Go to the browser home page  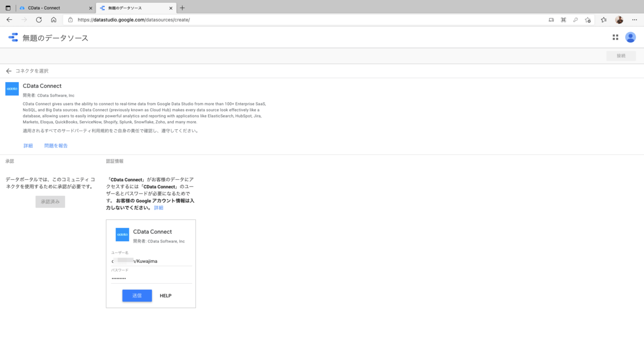54,20
